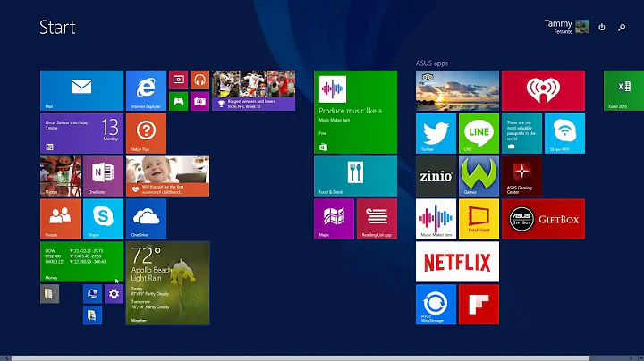
Task: Launch the red Flipboard tile
Action: 479,305
